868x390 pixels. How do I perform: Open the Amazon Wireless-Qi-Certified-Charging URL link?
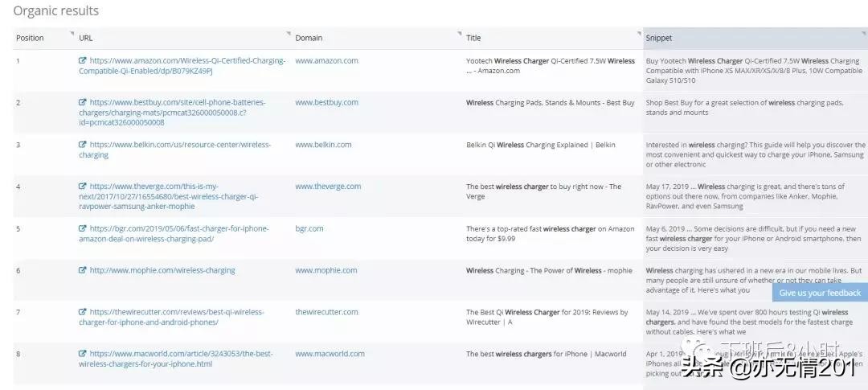pos(182,66)
